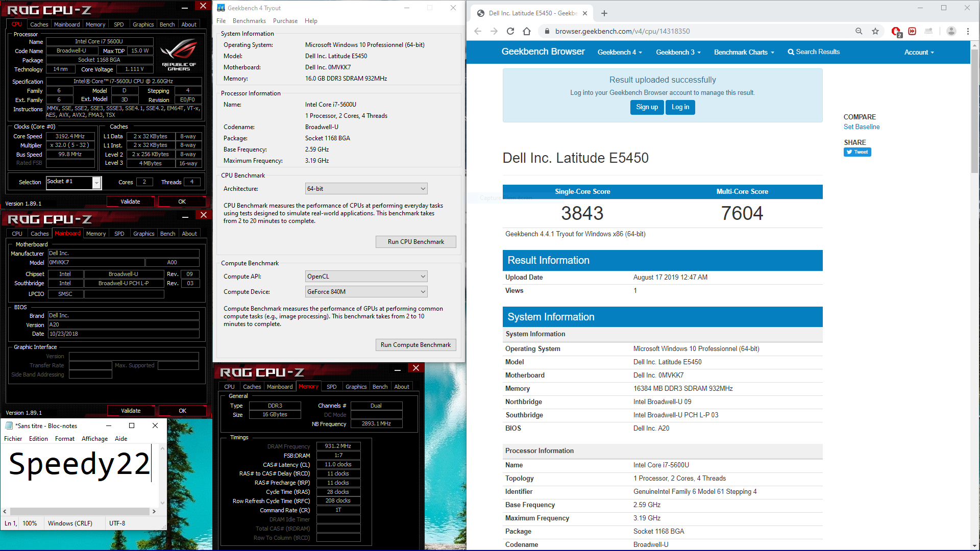Open Notepad Affichage menu
This screenshot has width=980, height=551.
pyautogui.click(x=94, y=439)
